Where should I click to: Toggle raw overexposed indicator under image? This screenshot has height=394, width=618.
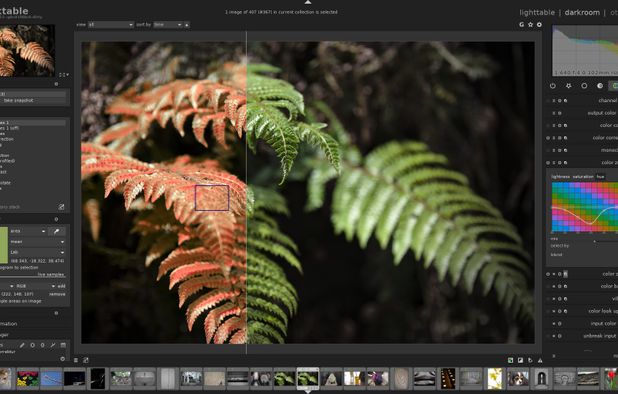tap(510, 360)
